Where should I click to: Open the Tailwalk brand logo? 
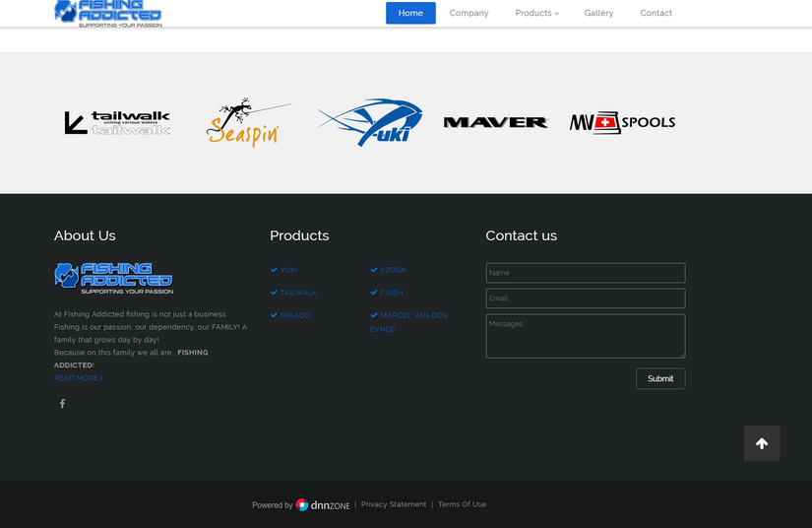pos(117,123)
